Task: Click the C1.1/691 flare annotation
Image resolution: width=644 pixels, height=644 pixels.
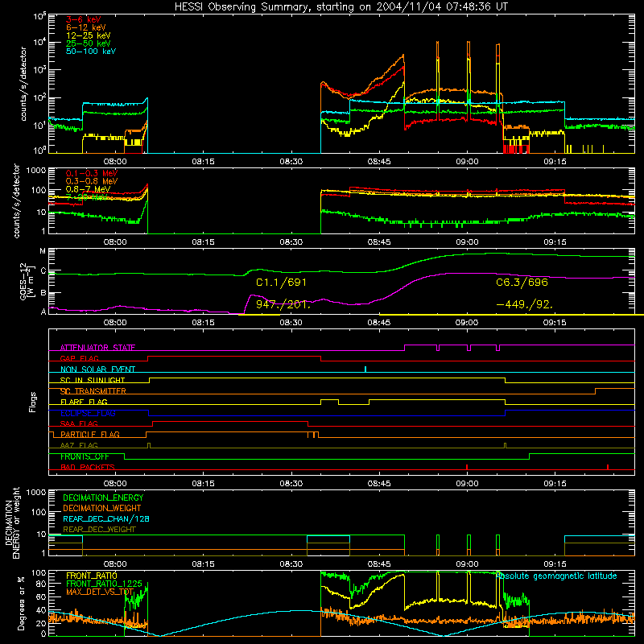Action: 281,283
